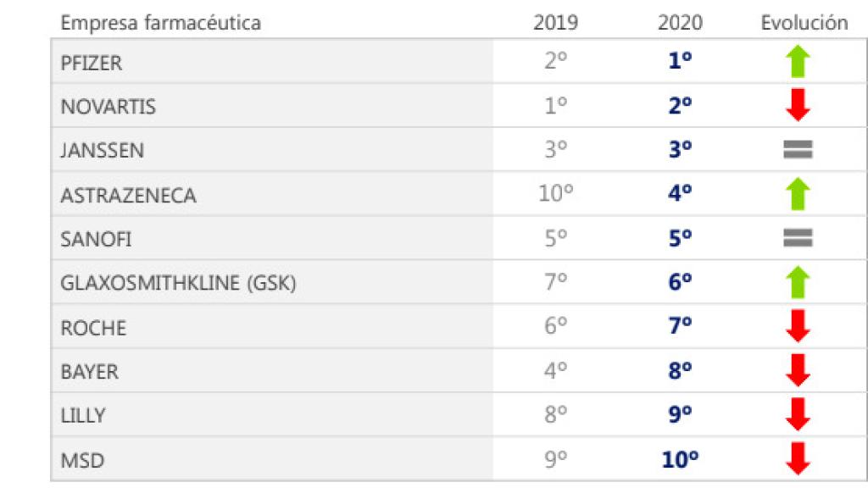Image resolution: width=868 pixels, height=488 pixels.
Task: Click Pfizer's 2020 ranking 1º
Action: coord(681,62)
